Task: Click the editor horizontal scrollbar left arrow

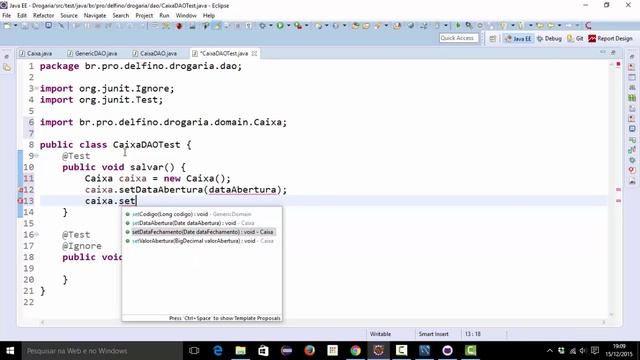Action: [42, 322]
